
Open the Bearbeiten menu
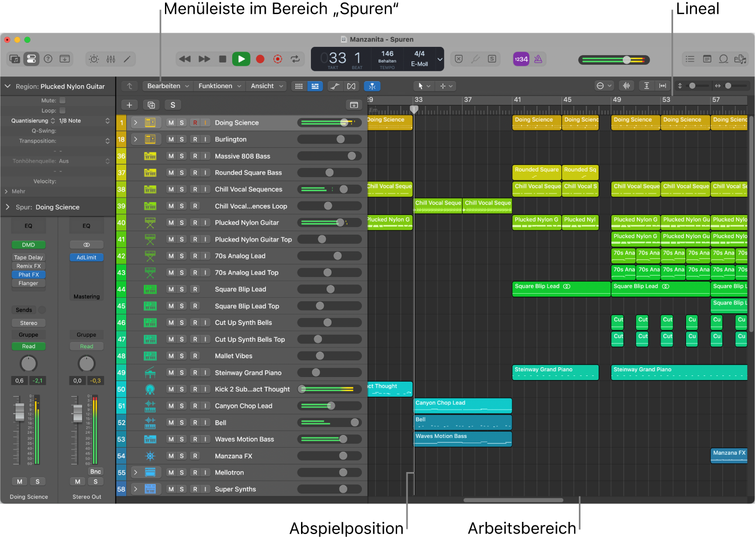[168, 86]
